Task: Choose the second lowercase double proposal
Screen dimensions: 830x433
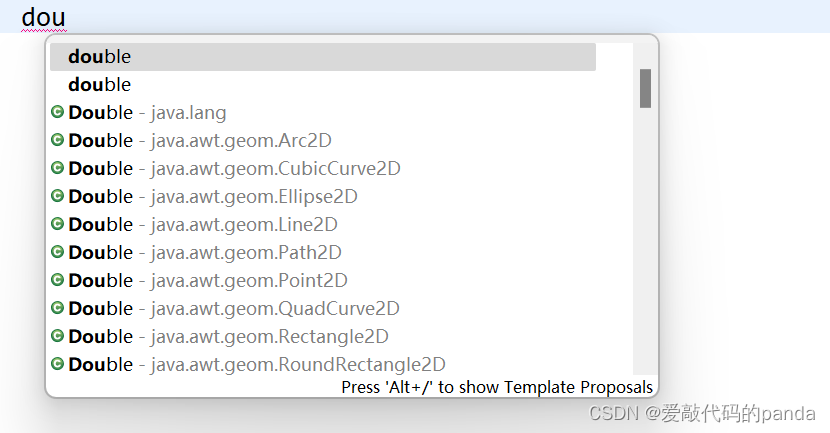Action: pyautogui.click(x=323, y=85)
